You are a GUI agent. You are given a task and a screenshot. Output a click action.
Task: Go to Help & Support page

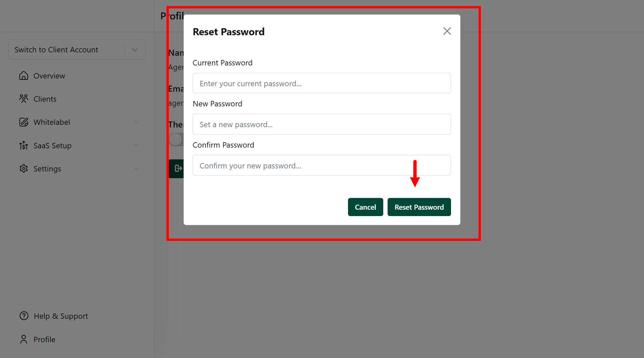[61, 316]
